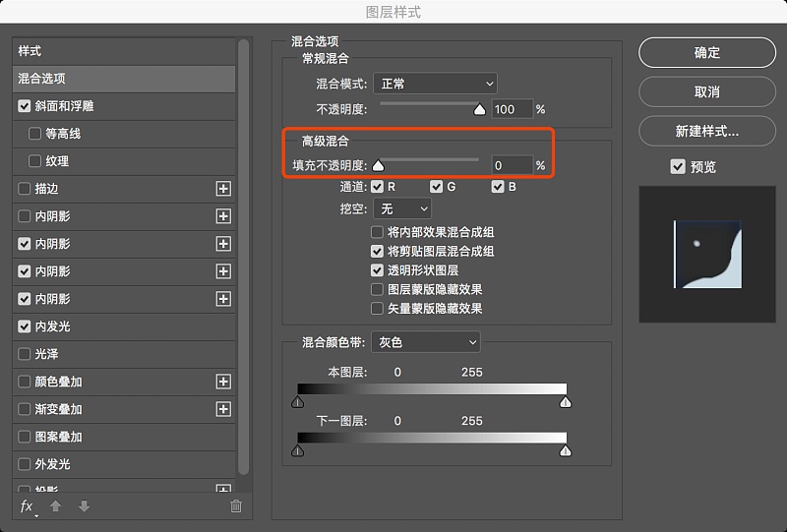
Task: Toggle the 斜面和浮雕 checkbox
Action: pyautogui.click(x=24, y=106)
